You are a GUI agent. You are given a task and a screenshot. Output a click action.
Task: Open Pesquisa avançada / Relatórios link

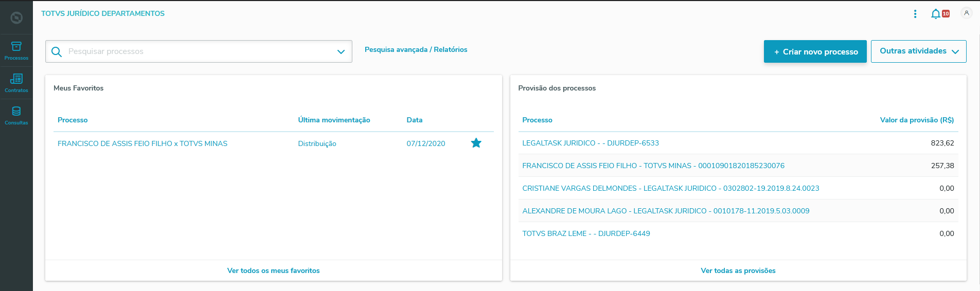pyautogui.click(x=416, y=50)
